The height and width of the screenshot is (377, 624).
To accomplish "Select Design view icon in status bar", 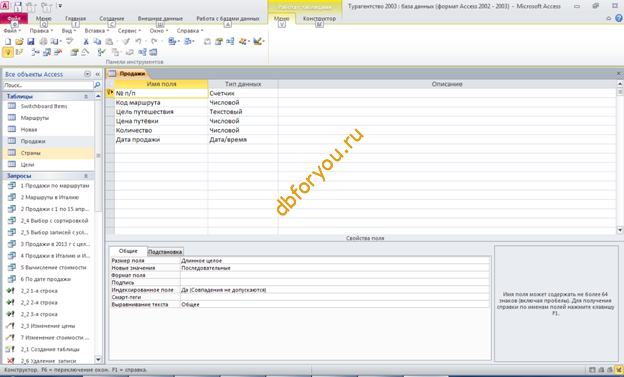I will 619,370.
